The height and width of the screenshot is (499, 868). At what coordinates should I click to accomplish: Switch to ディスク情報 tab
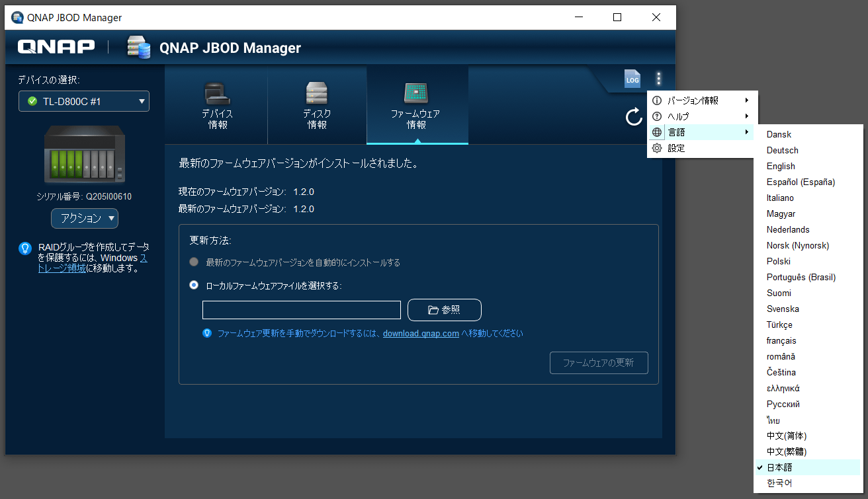[x=317, y=105]
